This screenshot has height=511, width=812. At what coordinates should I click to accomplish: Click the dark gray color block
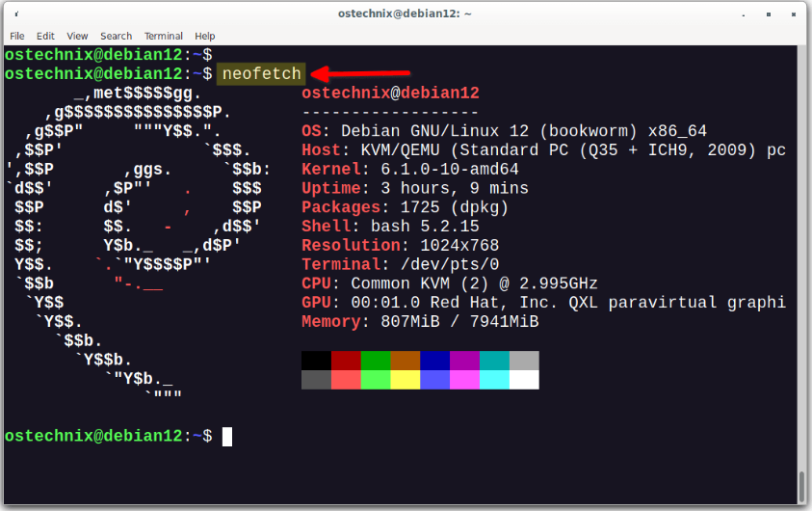(x=316, y=379)
